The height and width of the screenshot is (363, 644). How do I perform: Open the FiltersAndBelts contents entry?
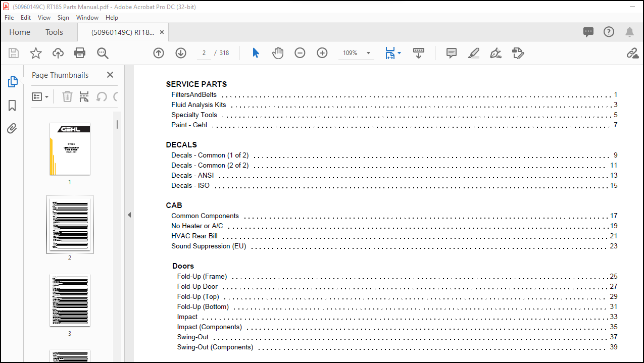[x=194, y=95]
